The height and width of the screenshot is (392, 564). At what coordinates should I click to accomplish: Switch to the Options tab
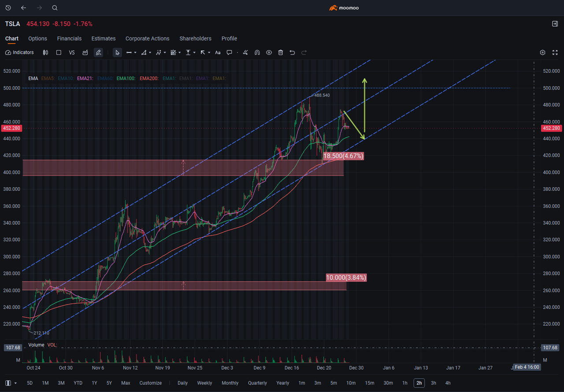pyautogui.click(x=37, y=39)
